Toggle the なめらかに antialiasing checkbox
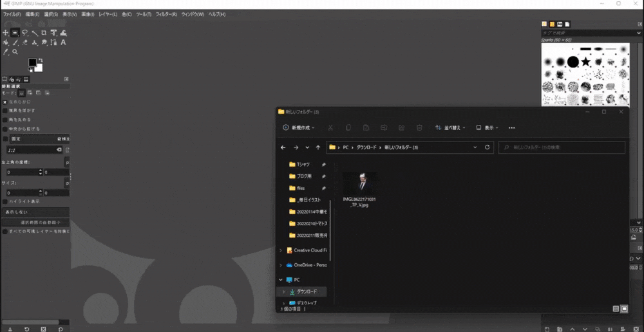The width and height of the screenshot is (644, 332). tap(5, 102)
